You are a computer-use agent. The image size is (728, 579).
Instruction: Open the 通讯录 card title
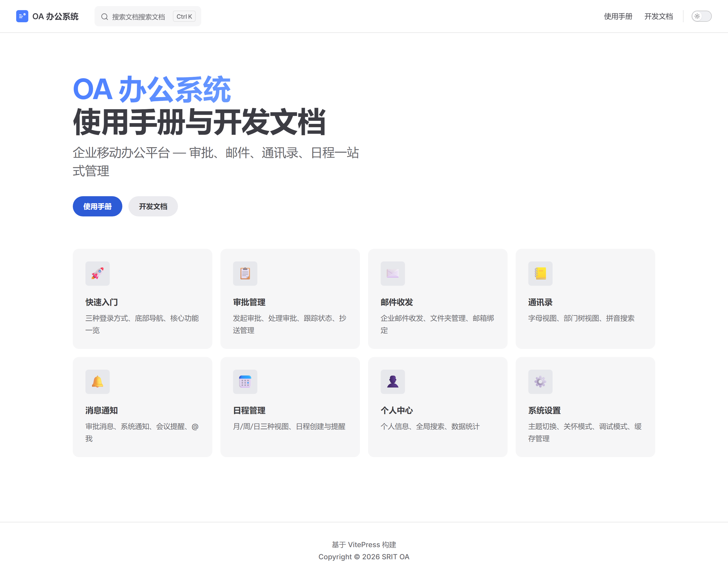[540, 302]
